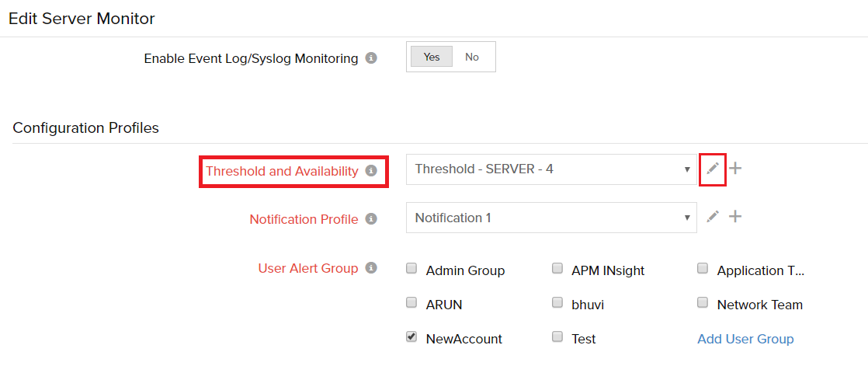Click info icon next to Notification Profile

pyautogui.click(x=371, y=219)
